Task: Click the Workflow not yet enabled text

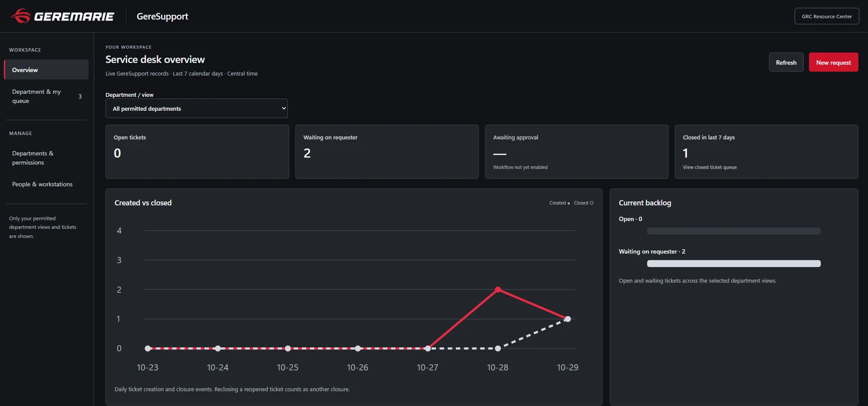Action: pyautogui.click(x=520, y=167)
